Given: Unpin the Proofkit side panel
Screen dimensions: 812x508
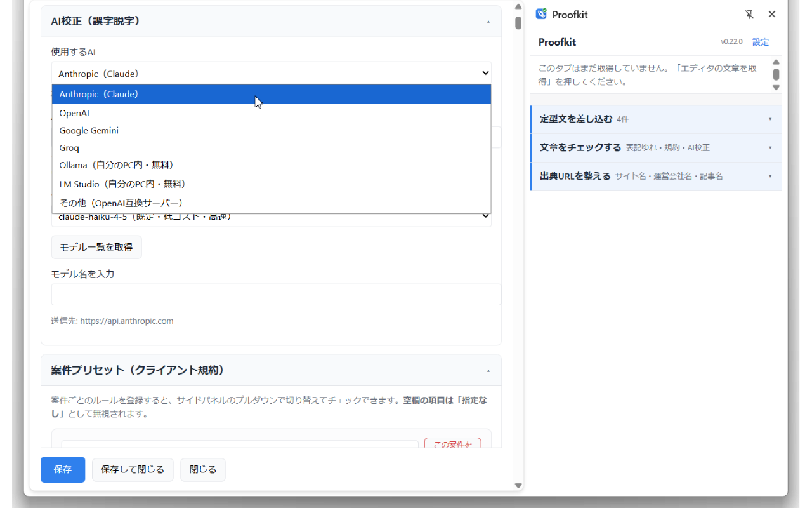Looking at the screenshot, I should pos(749,14).
